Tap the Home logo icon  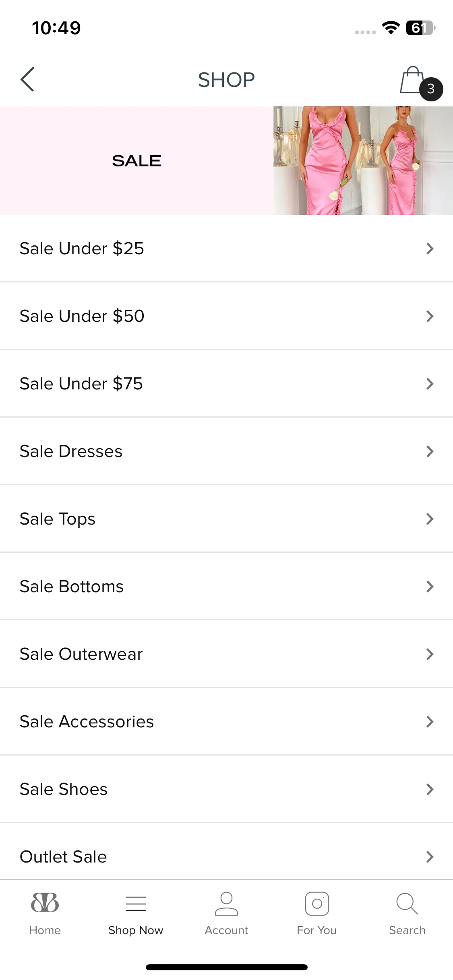point(45,903)
